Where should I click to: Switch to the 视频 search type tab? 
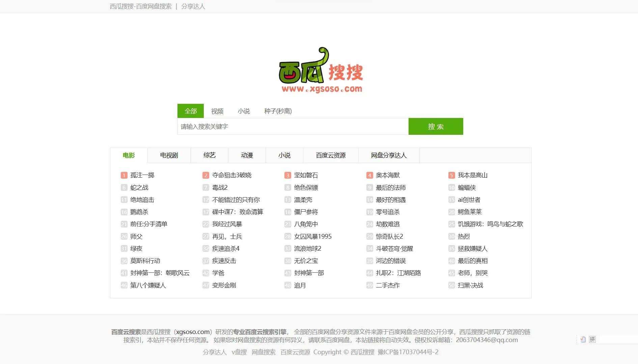click(x=217, y=111)
